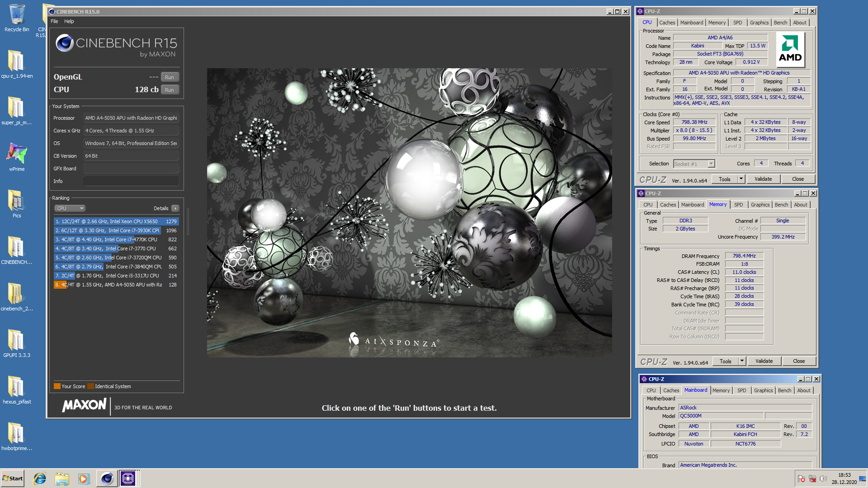
Task: Click Close button in Memory CPU-Z window
Action: 799,361
